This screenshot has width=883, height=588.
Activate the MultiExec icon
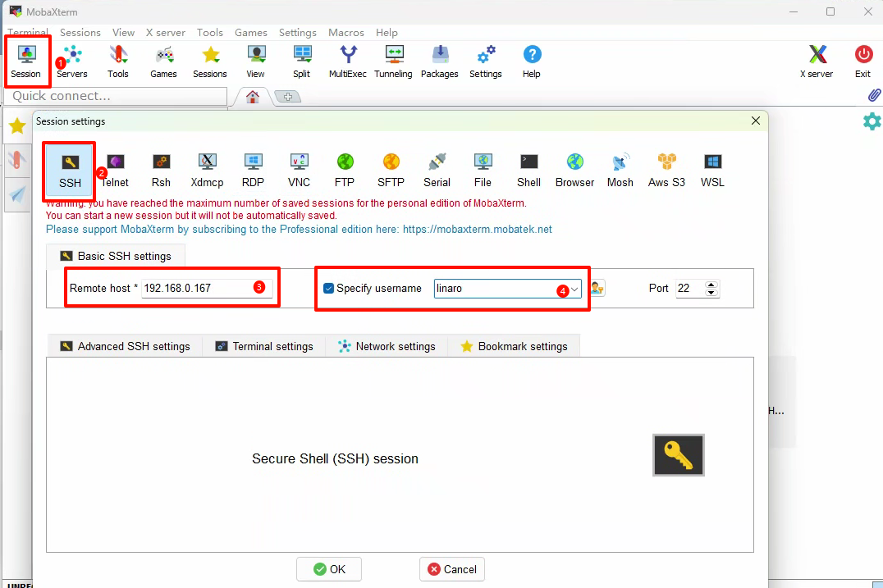[x=348, y=62]
